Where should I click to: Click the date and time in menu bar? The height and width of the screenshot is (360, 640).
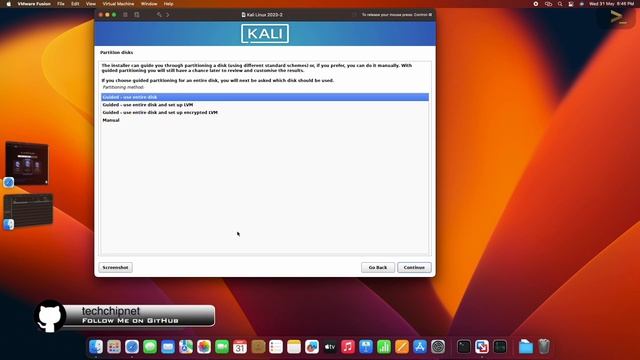coord(611,4)
